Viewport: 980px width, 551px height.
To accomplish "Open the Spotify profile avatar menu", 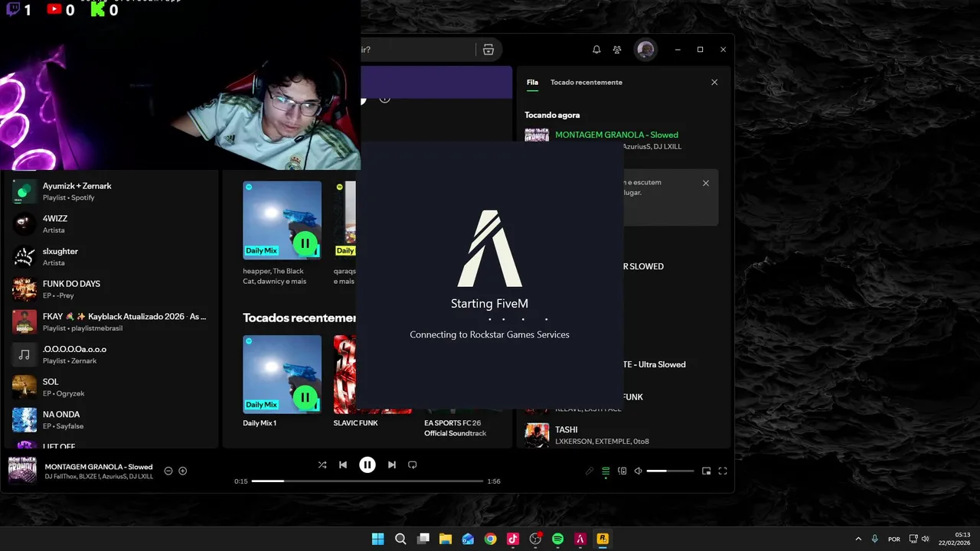I will pyautogui.click(x=645, y=50).
